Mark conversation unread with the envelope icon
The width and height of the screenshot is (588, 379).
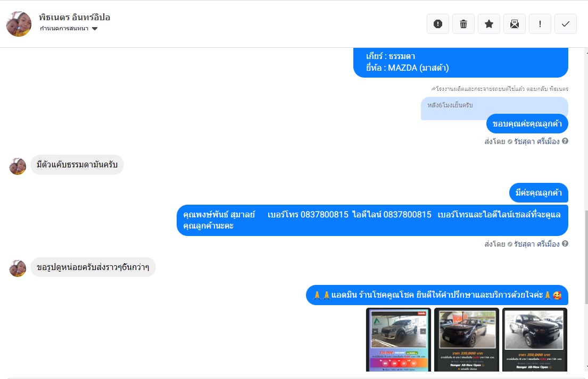[x=514, y=24]
